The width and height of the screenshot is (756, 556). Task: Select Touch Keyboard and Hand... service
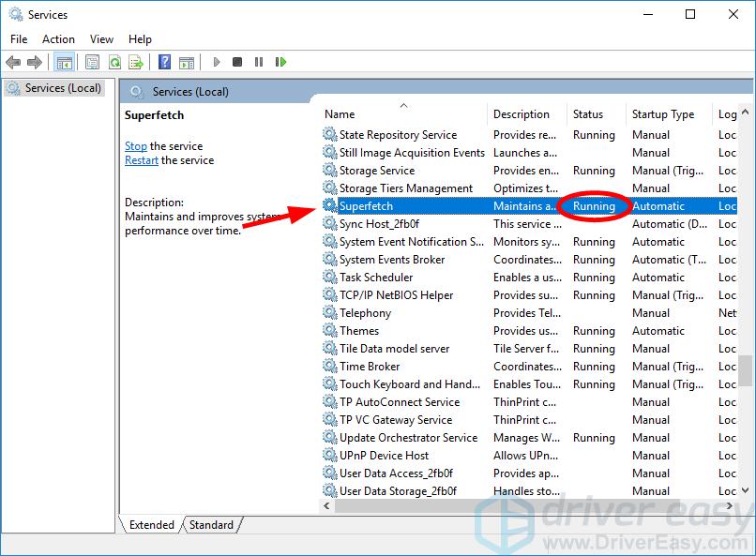click(529, 384)
